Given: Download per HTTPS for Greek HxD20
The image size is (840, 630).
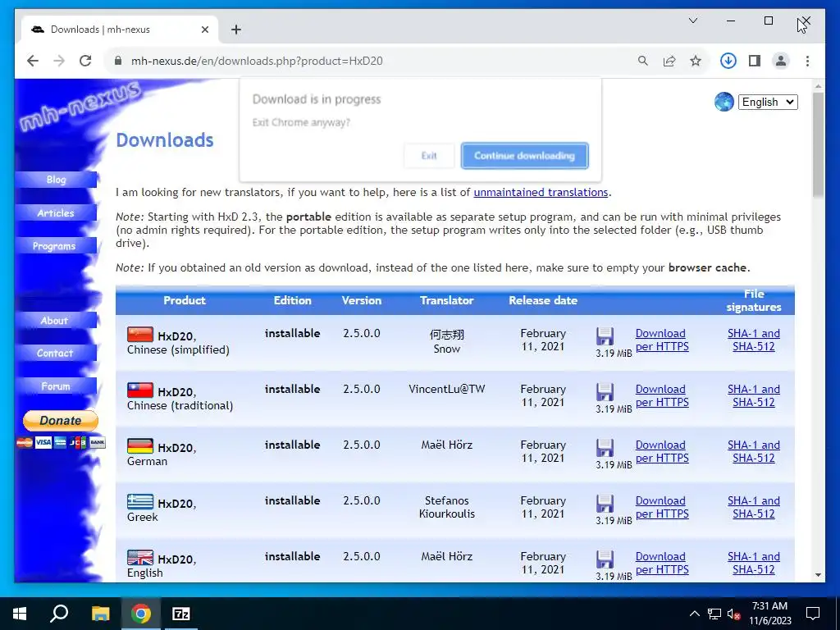Looking at the screenshot, I should pos(662,507).
